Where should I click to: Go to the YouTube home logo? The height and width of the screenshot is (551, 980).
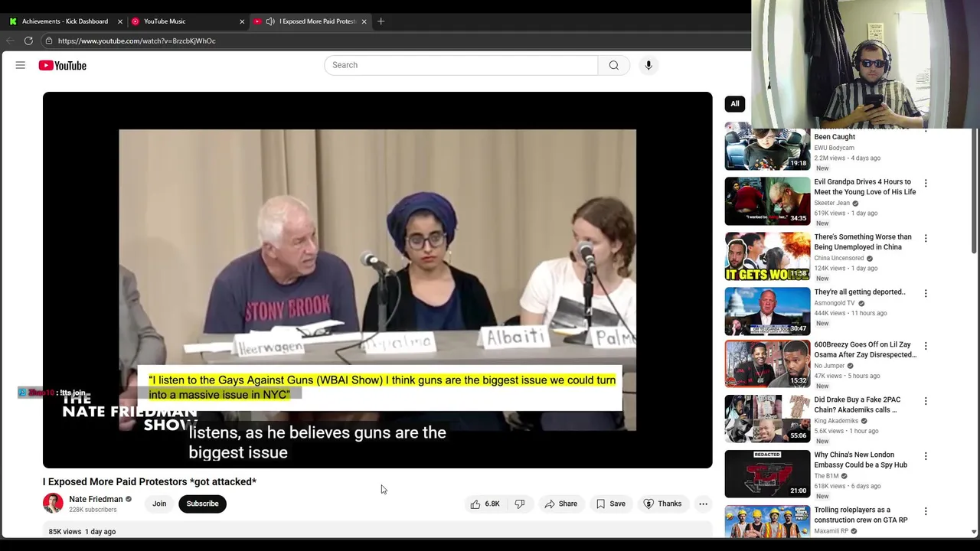click(63, 65)
